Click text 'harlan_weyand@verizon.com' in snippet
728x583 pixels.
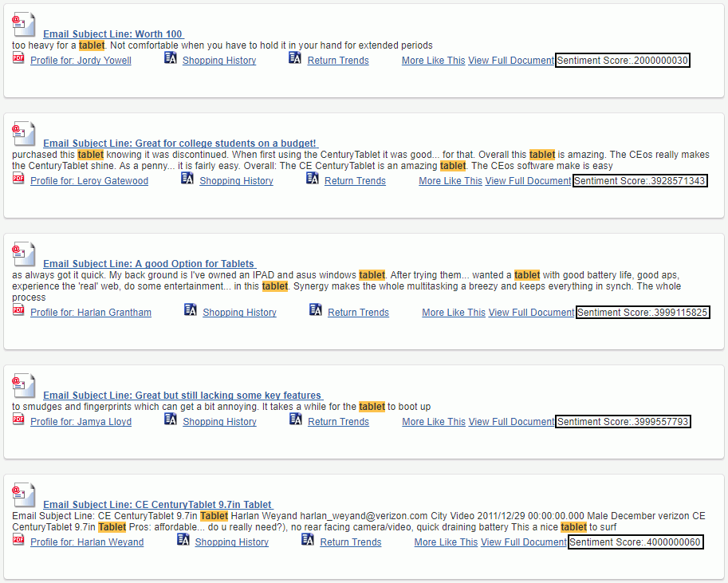point(364,516)
